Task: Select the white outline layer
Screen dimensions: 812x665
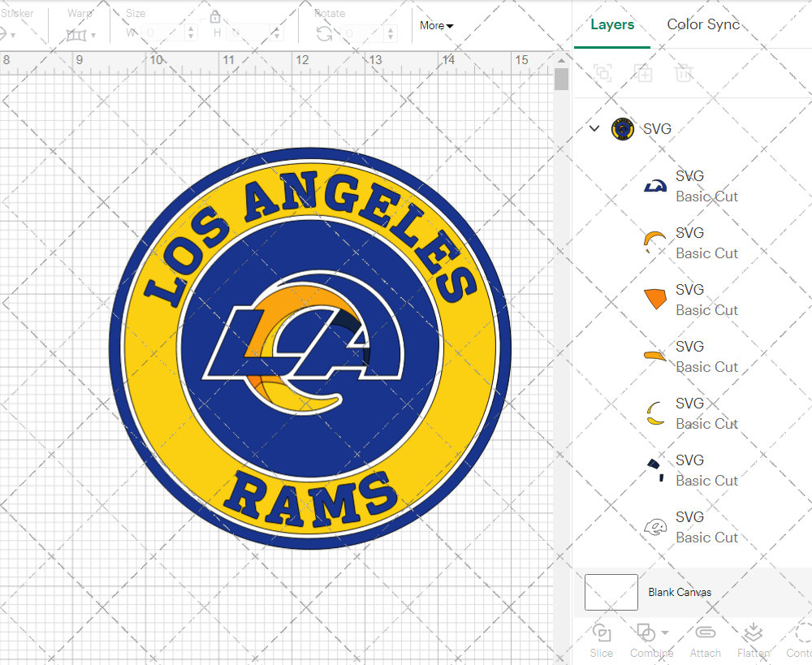Action: [x=693, y=527]
